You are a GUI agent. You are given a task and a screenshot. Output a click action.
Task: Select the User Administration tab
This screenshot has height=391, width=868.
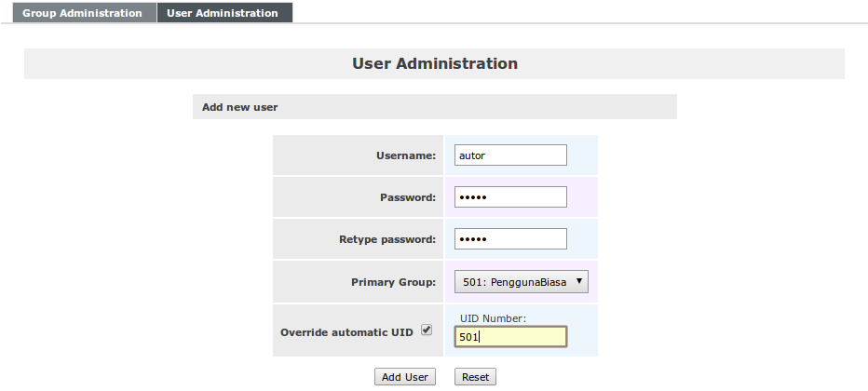click(x=223, y=13)
